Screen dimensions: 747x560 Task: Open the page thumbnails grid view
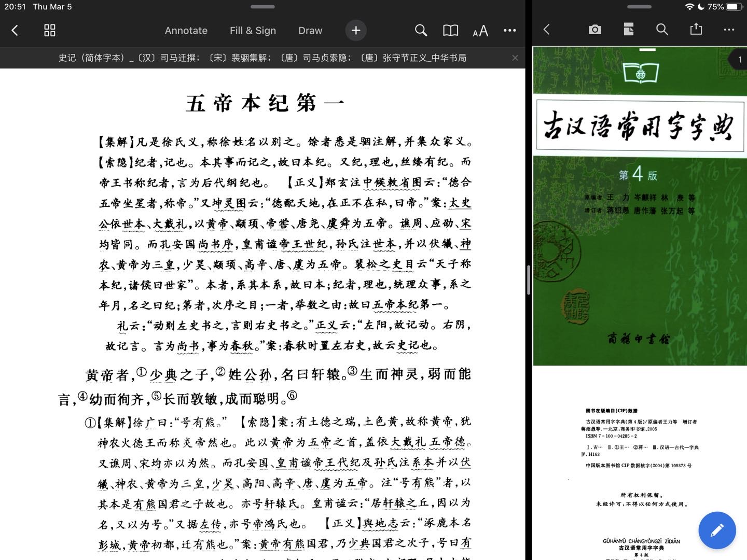click(50, 31)
